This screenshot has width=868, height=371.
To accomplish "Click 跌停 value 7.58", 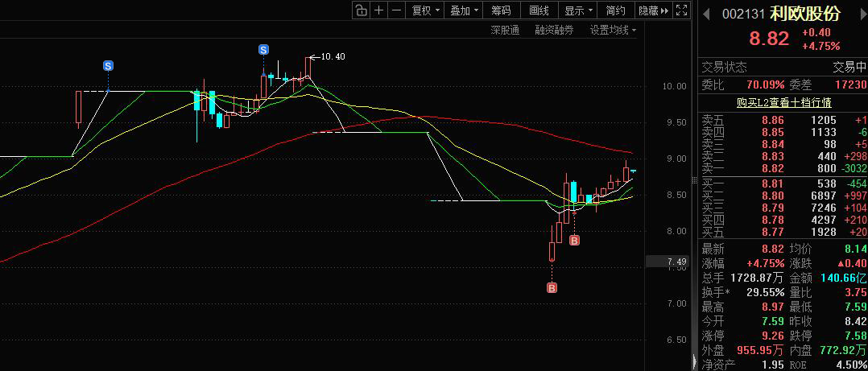I will 855,335.
